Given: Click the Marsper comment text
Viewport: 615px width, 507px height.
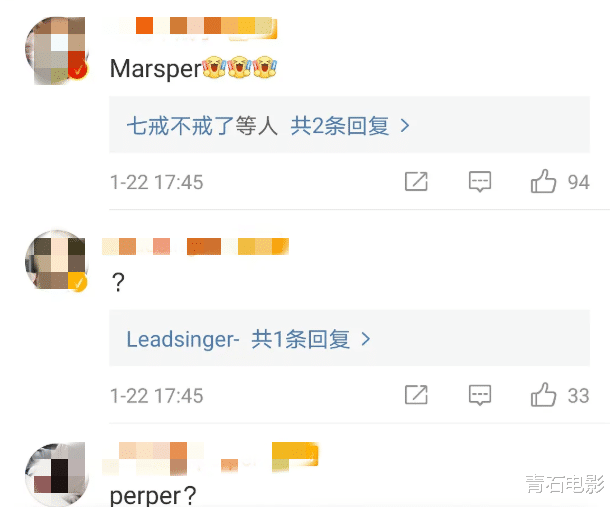Looking at the screenshot, I should (x=155, y=69).
